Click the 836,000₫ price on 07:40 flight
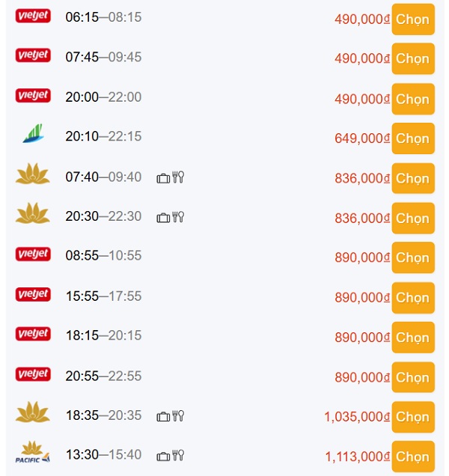449x476 pixels. [362, 178]
